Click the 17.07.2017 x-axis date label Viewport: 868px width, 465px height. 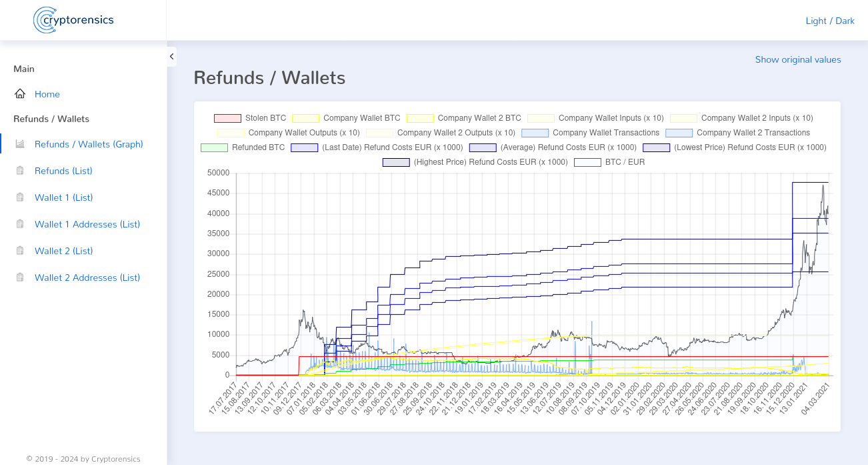tap(223, 398)
